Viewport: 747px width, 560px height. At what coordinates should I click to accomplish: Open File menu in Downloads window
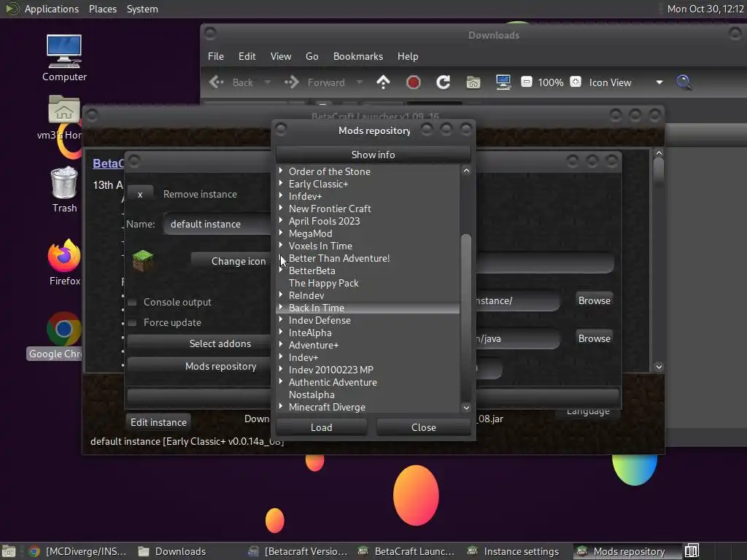216,56
